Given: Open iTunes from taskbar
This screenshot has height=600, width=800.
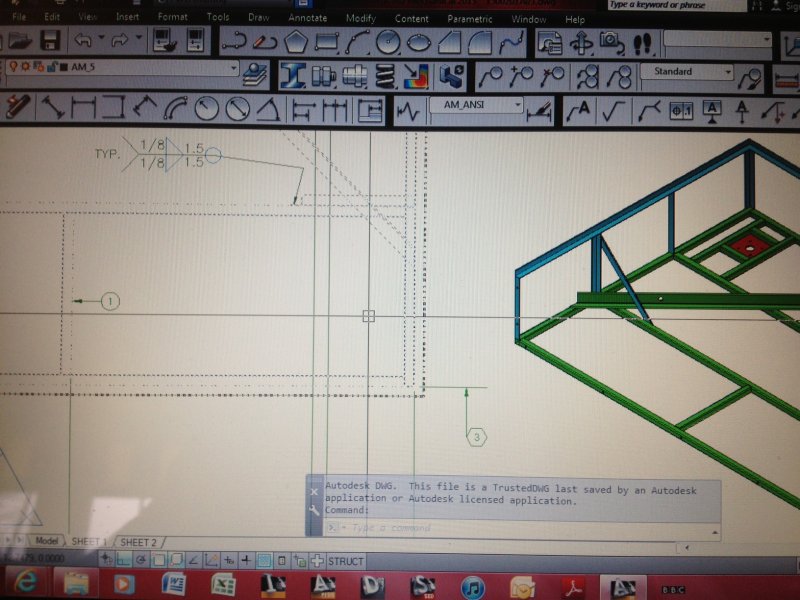Looking at the screenshot, I should coord(472,587).
